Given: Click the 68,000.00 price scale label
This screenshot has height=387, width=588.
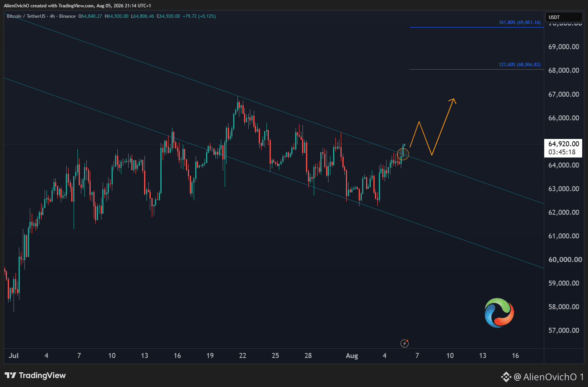Looking at the screenshot, I should coord(564,70).
